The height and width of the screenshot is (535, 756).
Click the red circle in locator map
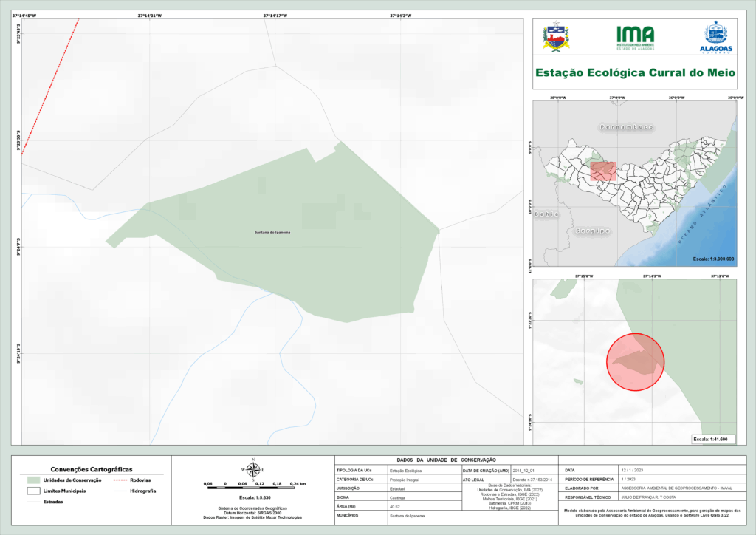pyautogui.click(x=636, y=362)
